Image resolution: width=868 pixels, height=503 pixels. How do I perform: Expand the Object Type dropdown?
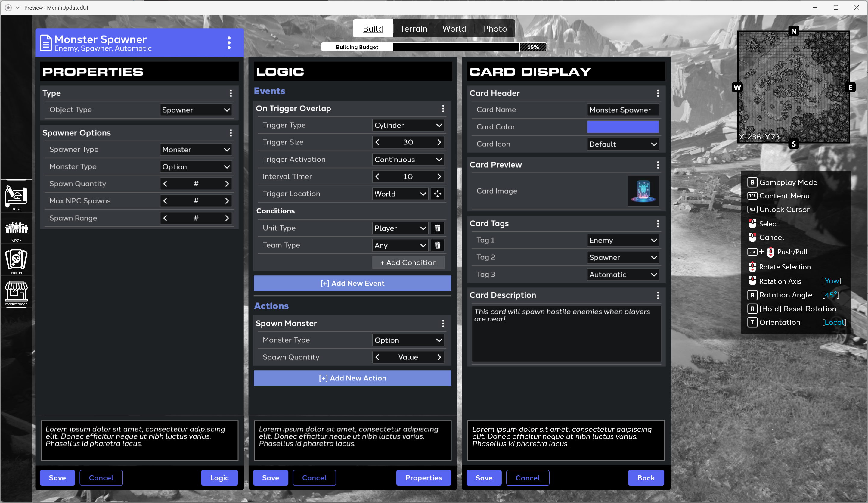click(196, 110)
